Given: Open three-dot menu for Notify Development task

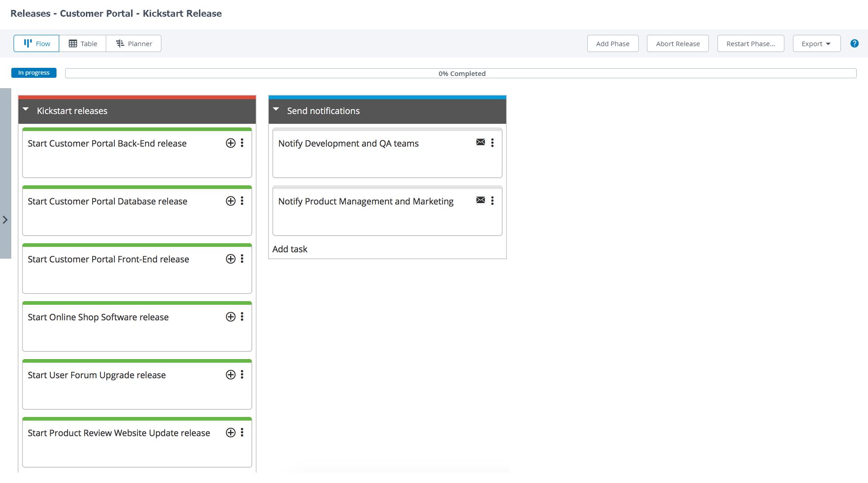Looking at the screenshot, I should [x=492, y=143].
